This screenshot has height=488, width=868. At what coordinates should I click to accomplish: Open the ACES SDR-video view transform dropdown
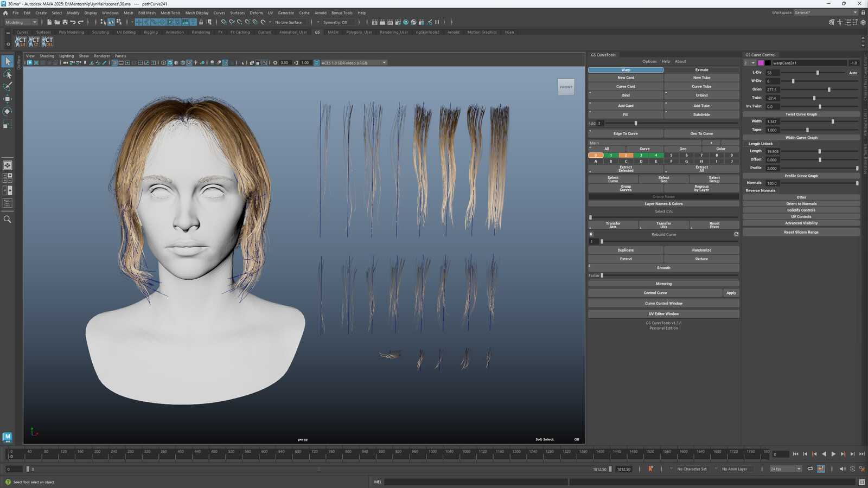click(x=354, y=63)
